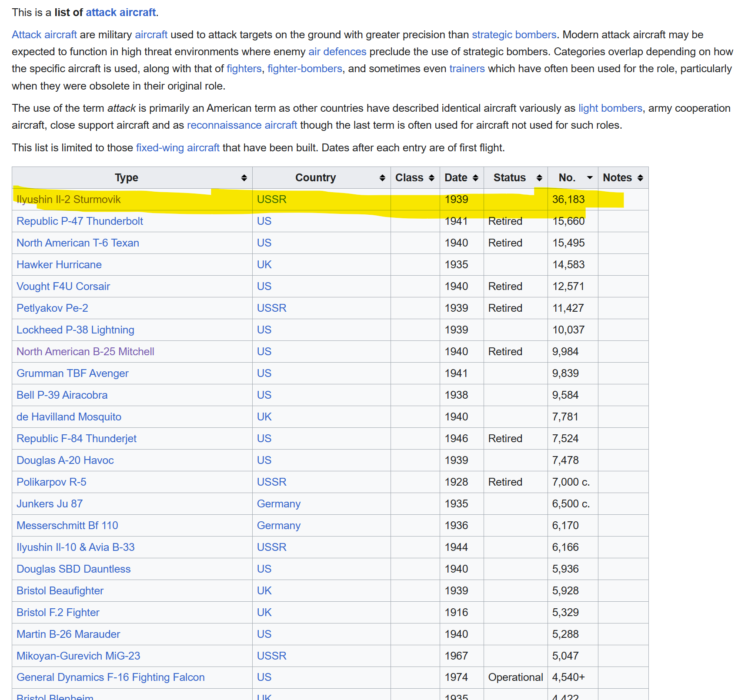The width and height of the screenshot is (738, 700).
Task: Sort the table by Status column
Action: coord(539,177)
